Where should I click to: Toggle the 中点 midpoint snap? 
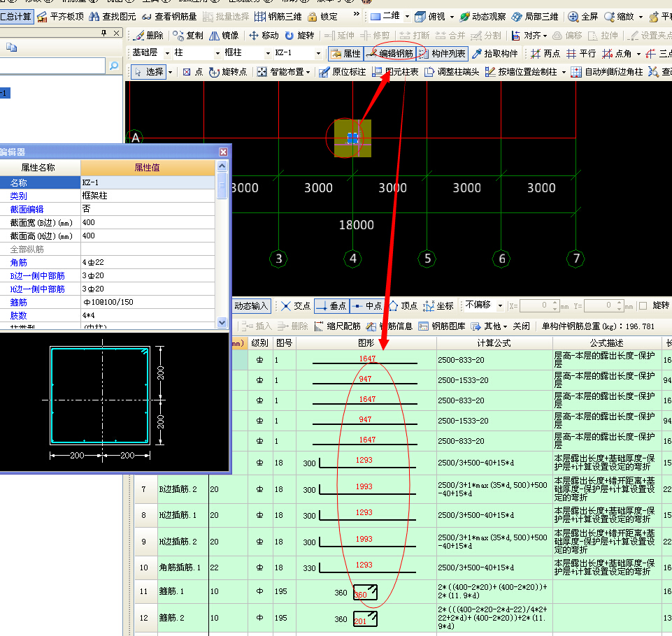click(x=366, y=305)
